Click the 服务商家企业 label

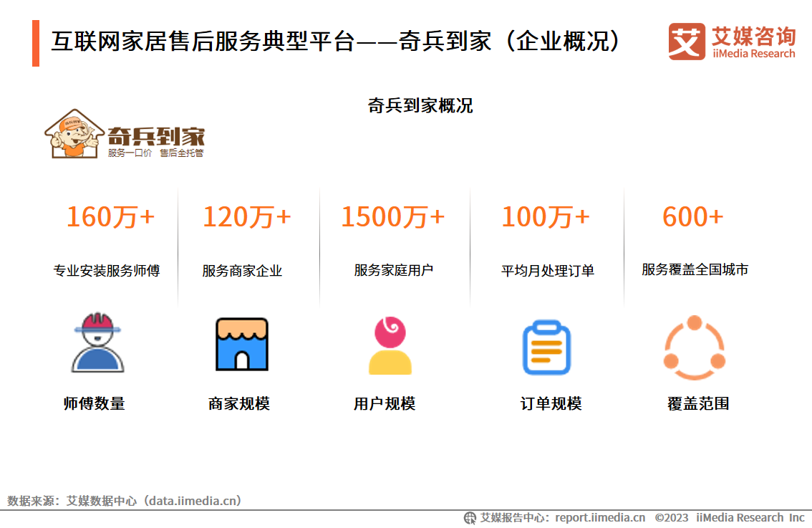pyautogui.click(x=242, y=271)
